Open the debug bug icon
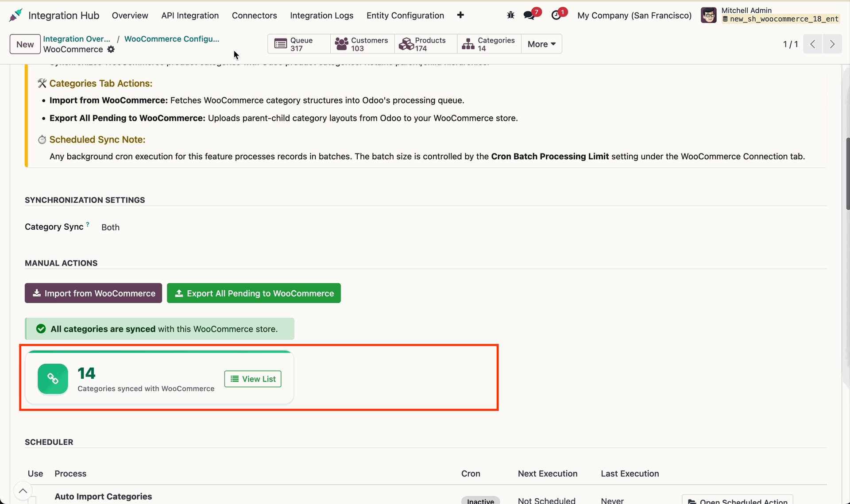Screen dimensions: 850x504 pos(510,15)
